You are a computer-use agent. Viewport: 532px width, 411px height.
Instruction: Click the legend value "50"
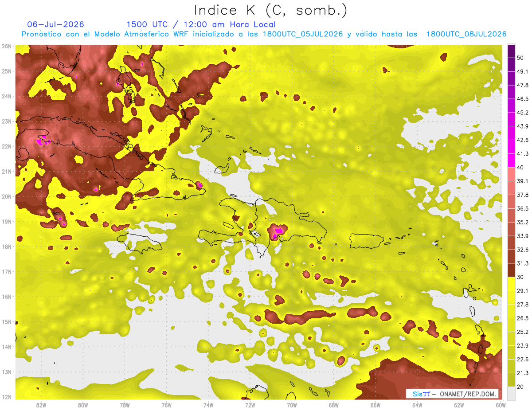click(520, 58)
